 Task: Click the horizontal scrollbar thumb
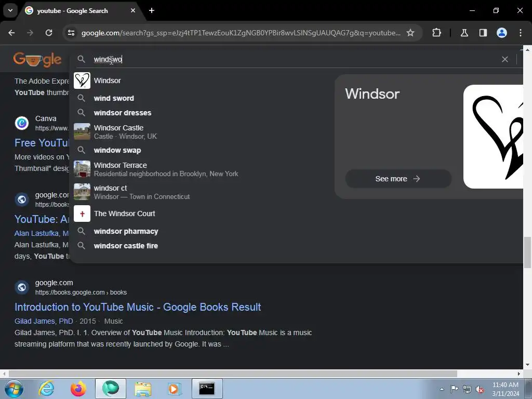point(233,374)
